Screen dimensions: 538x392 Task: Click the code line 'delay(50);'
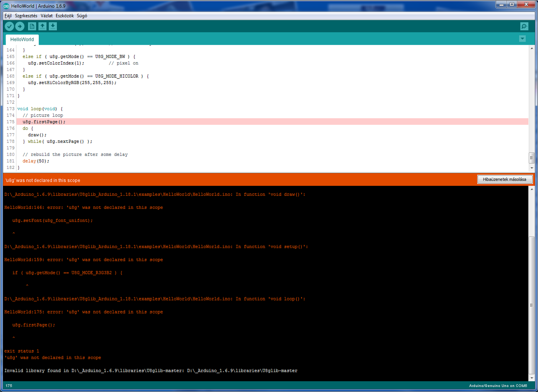[36, 161]
